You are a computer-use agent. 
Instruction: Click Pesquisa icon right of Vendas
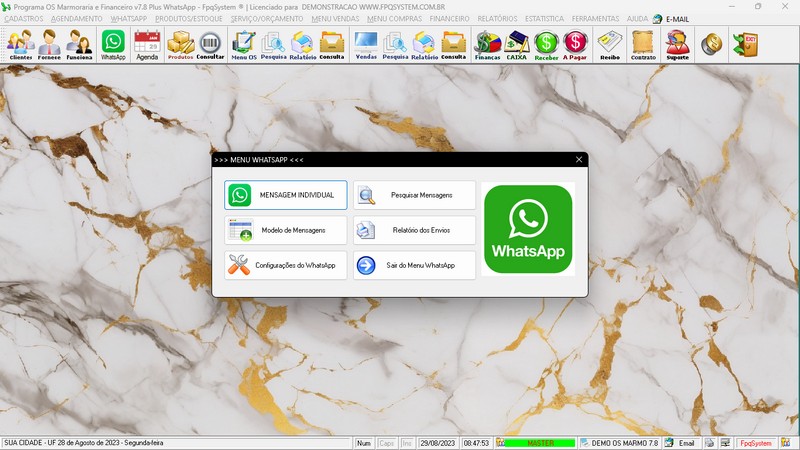click(395, 44)
